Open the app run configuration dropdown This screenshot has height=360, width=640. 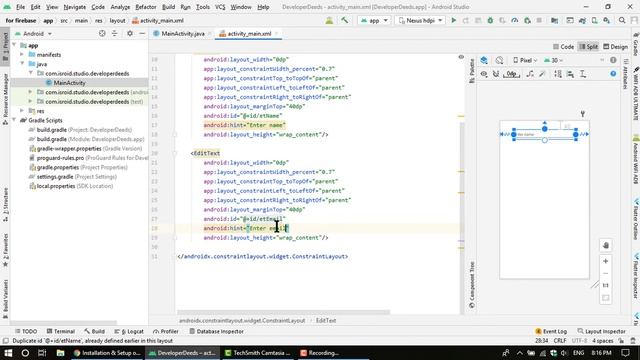pos(374,20)
